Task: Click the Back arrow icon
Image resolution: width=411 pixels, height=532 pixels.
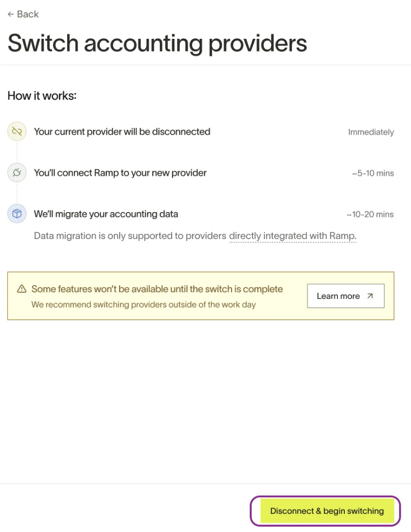Action: point(11,14)
